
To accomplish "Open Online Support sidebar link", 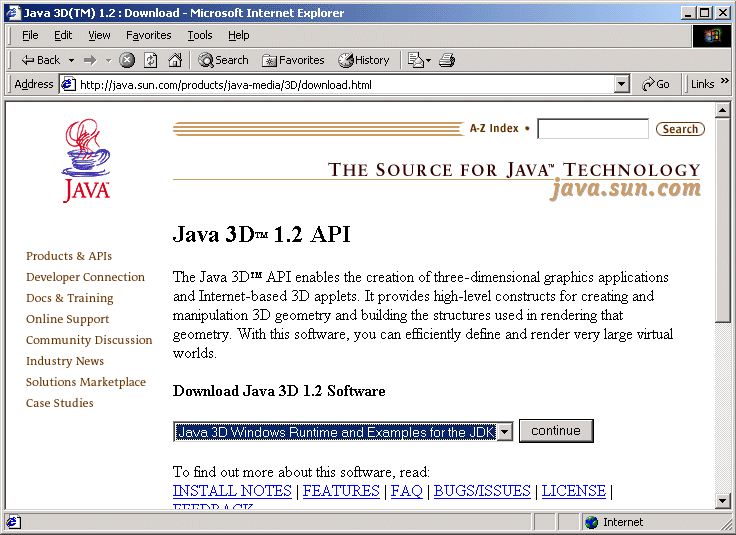I will (x=68, y=320).
